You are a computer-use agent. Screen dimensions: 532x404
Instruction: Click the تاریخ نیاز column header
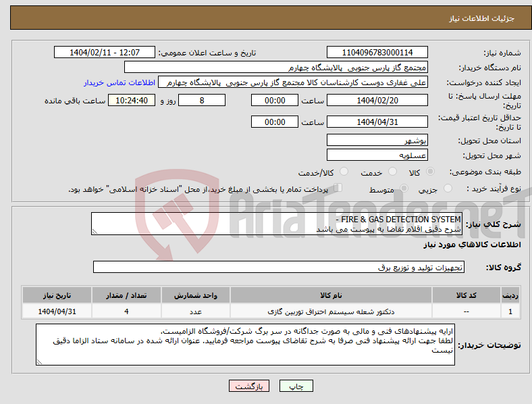click(57, 295)
